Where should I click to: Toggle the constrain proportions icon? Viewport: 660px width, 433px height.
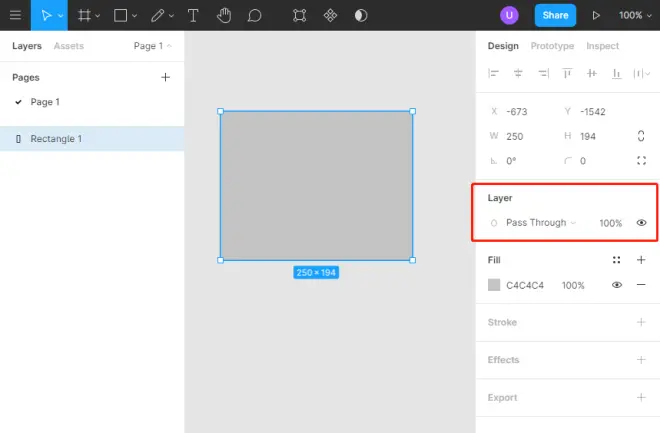tap(641, 136)
